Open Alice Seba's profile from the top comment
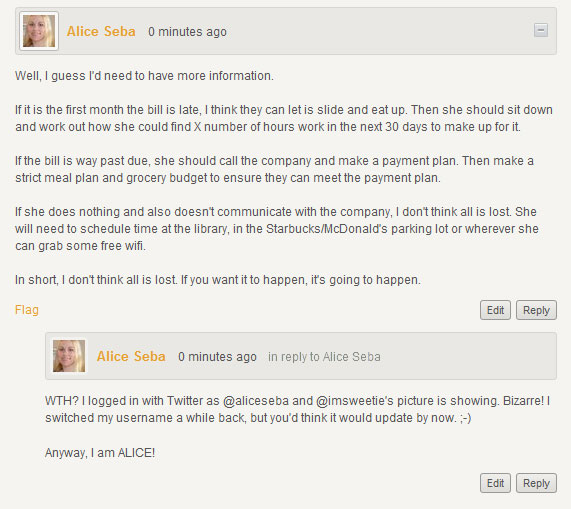 pyautogui.click(x=101, y=32)
